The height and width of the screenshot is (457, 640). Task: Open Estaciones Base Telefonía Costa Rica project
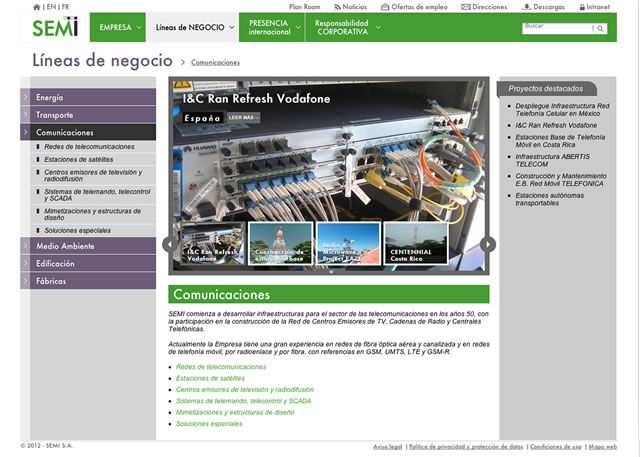560,141
